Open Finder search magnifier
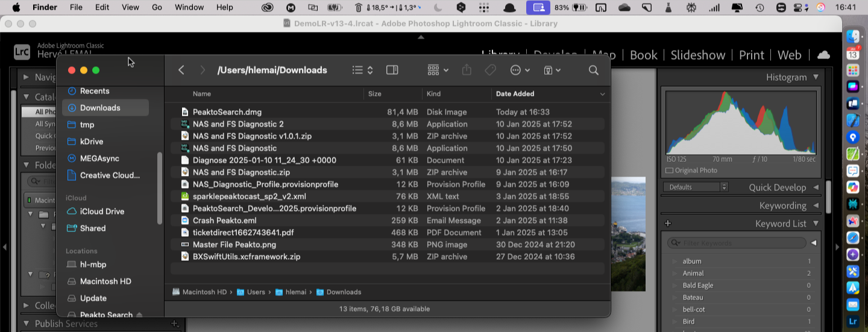The width and height of the screenshot is (868, 332). pyautogui.click(x=593, y=70)
